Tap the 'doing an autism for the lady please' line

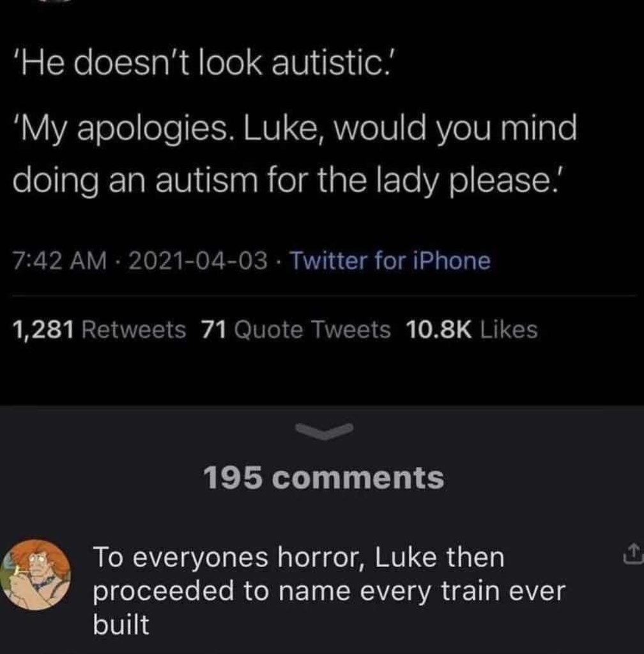[288, 179]
